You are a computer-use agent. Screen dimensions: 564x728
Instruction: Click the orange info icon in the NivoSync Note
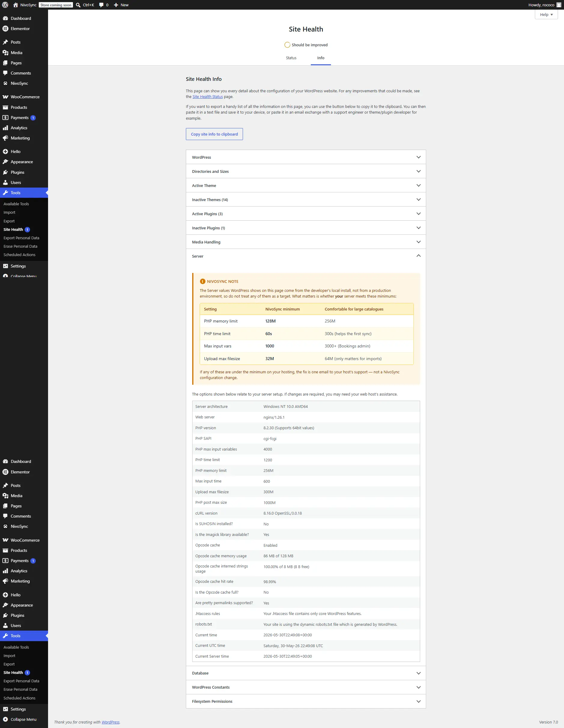(202, 281)
